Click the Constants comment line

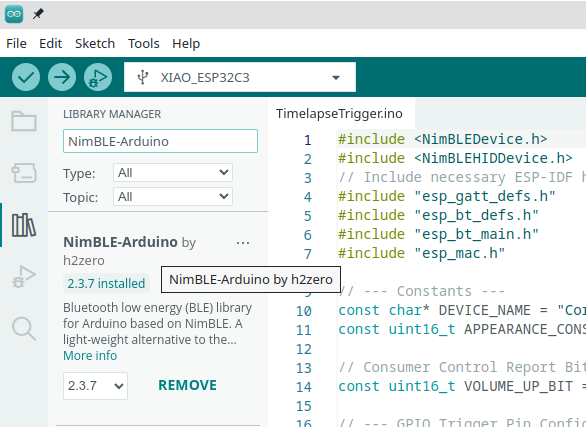422,291
